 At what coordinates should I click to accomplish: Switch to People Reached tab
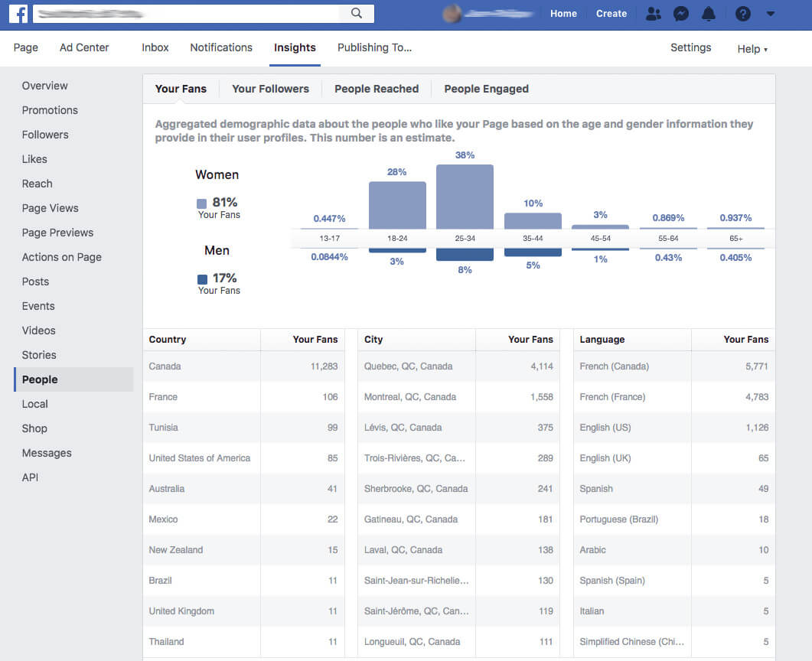pos(377,89)
